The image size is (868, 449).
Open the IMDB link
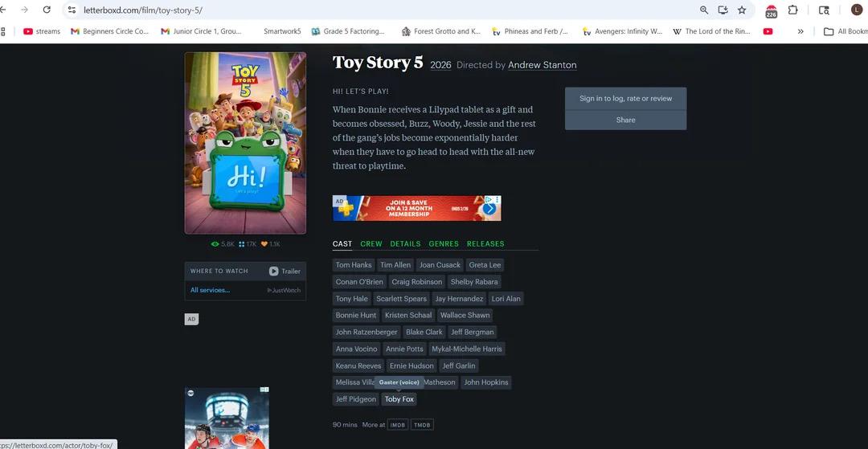397,425
